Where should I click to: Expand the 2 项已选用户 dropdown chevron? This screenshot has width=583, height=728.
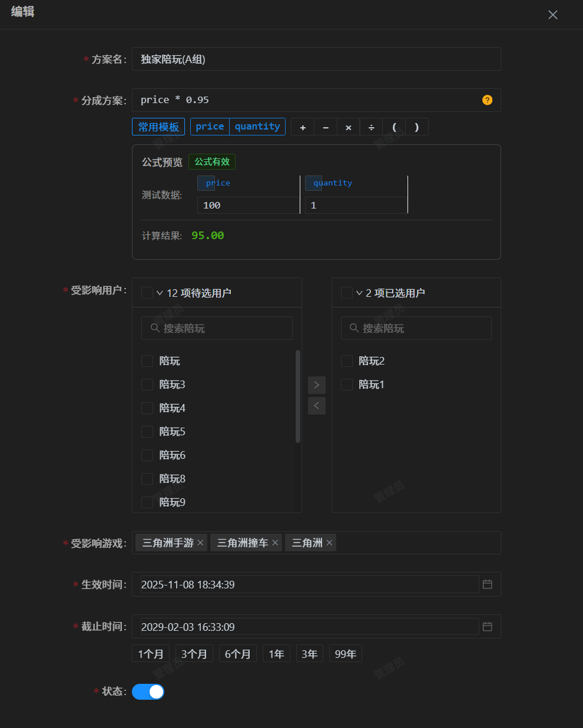359,293
